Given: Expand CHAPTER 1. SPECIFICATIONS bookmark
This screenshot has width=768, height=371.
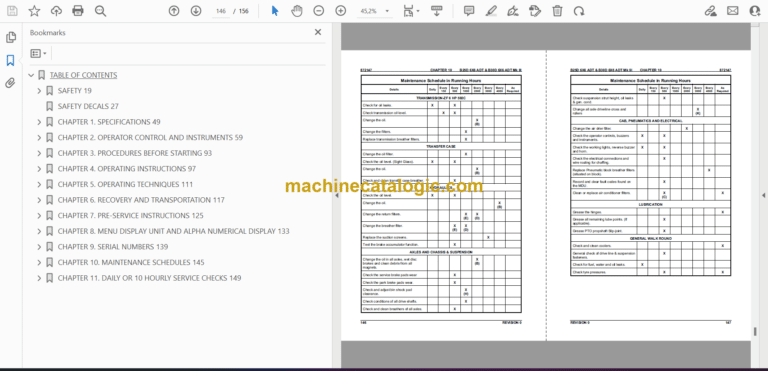Looking at the screenshot, I should tap(39, 122).
